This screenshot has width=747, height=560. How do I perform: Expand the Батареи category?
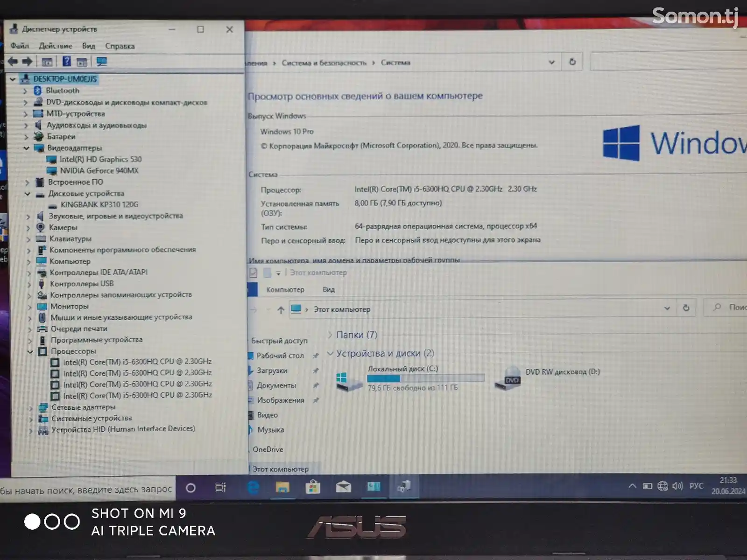[x=26, y=137]
